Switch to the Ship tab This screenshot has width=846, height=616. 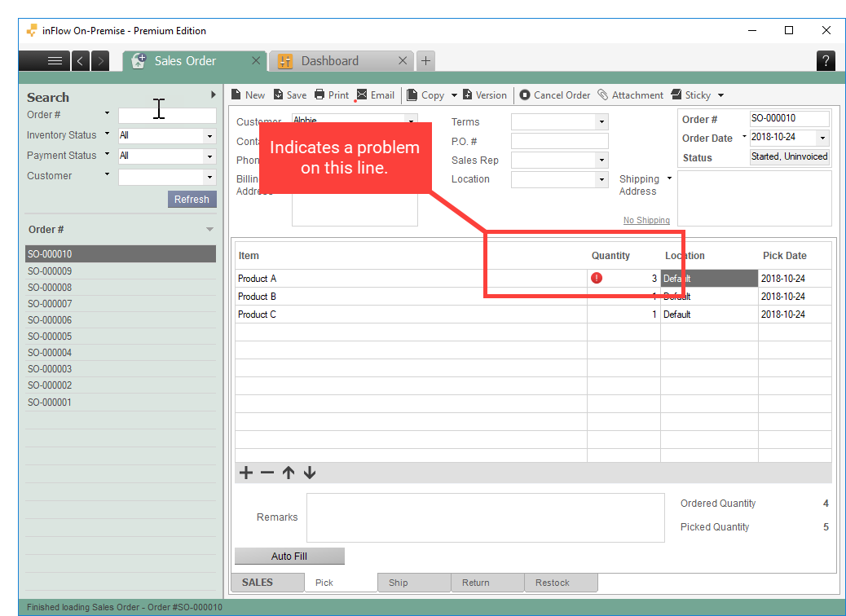click(414, 583)
